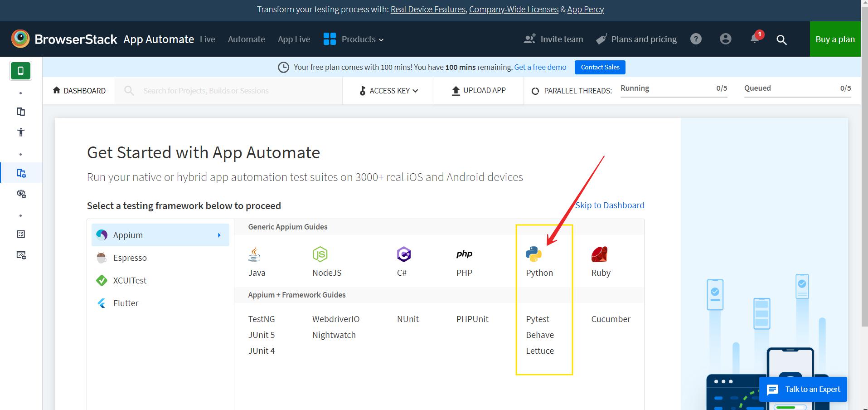Click the Buy a plan button

(x=835, y=39)
